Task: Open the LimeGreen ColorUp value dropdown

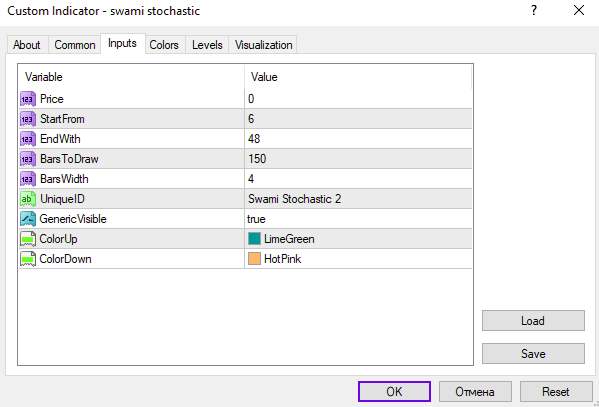Action: pyautogui.click(x=358, y=239)
